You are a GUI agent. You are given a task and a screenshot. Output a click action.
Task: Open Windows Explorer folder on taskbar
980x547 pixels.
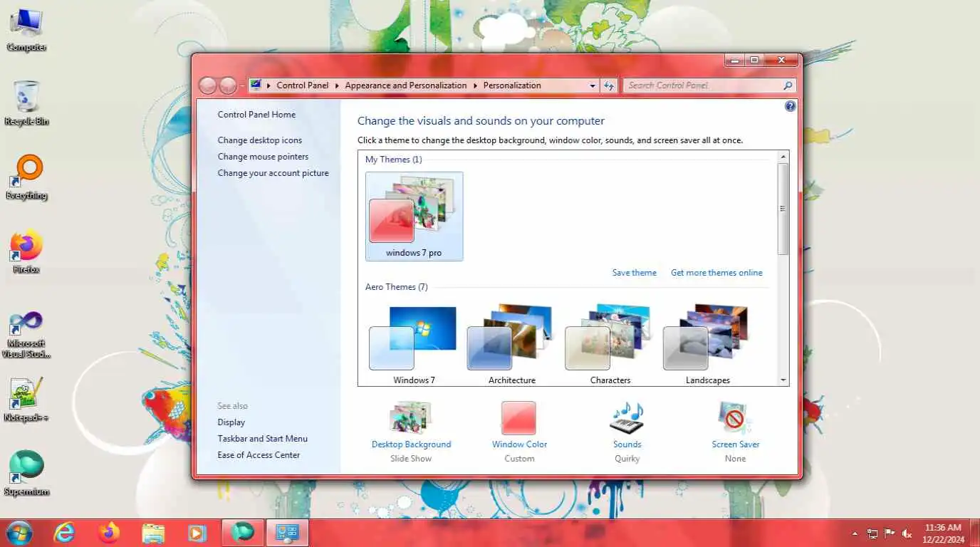(153, 533)
